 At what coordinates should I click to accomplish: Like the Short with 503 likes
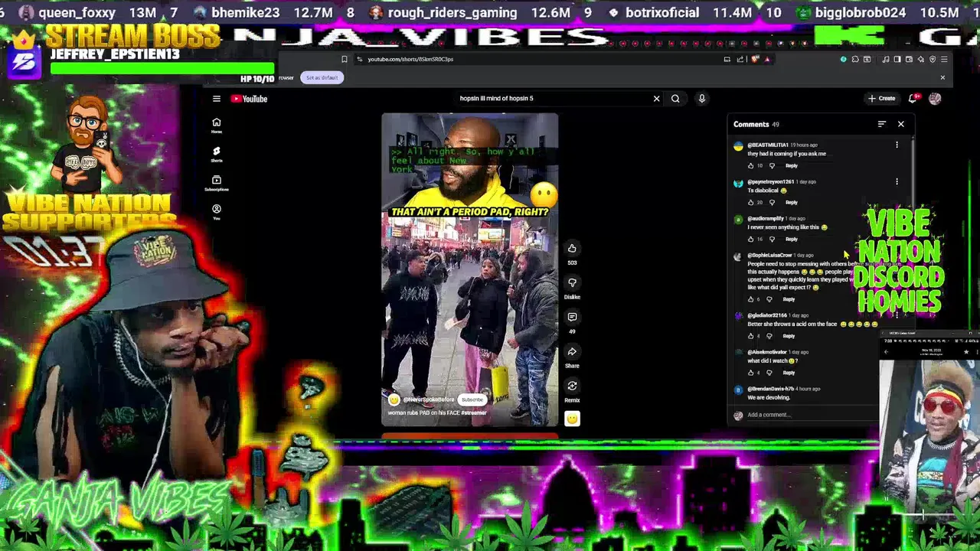572,249
